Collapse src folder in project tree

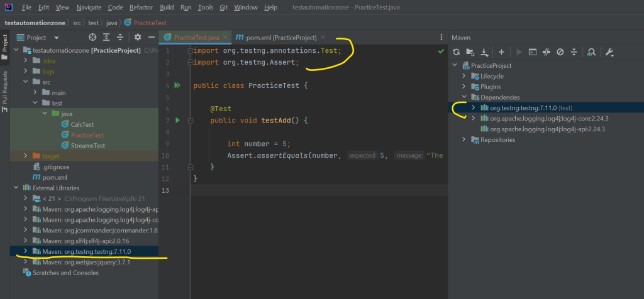[25, 82]
